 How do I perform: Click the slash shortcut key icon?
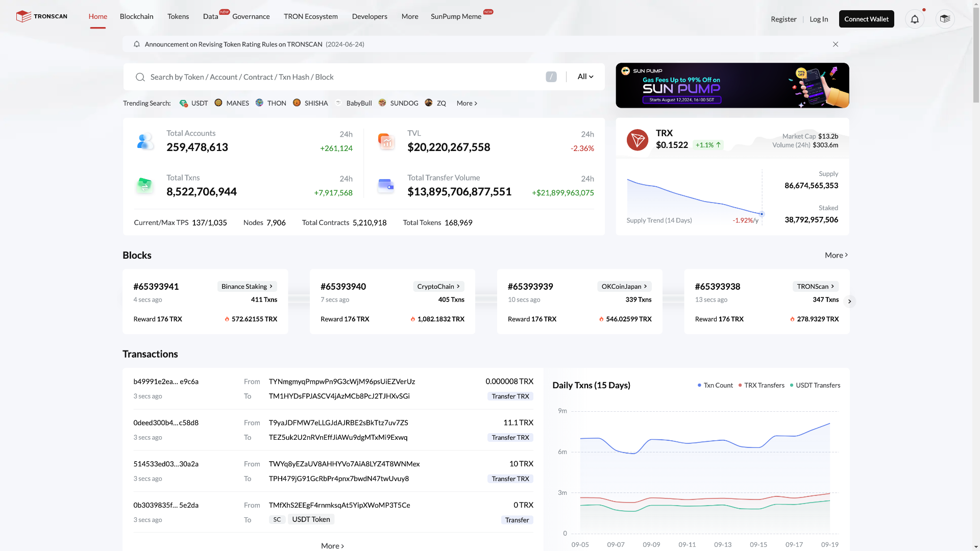[x=551, y=77]
